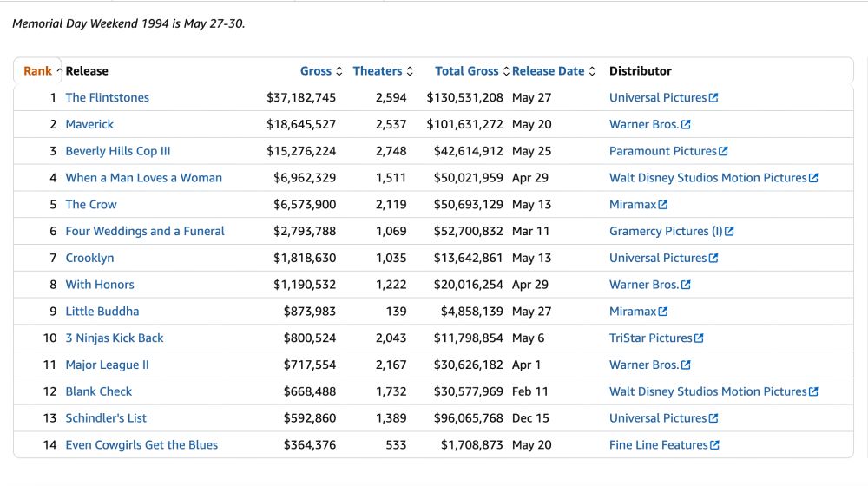Click ascending arrow next to Rank
Viewport: 868px width, 486px height.
coord(59,70)
